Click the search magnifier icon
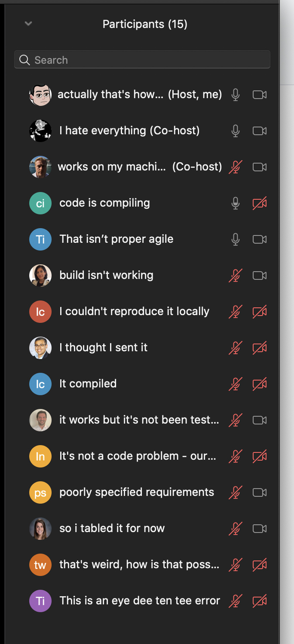 click(x=24, y=60)
